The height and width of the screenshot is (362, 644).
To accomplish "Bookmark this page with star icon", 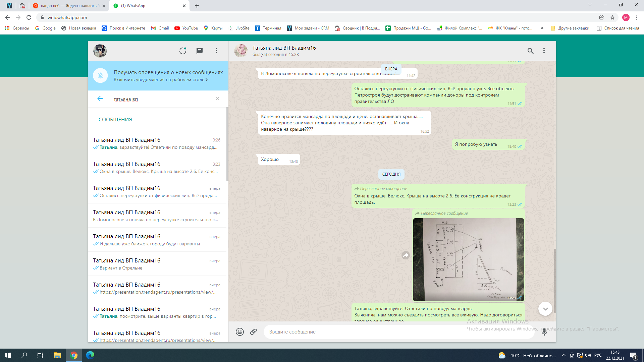I will (x=612, y=17).
